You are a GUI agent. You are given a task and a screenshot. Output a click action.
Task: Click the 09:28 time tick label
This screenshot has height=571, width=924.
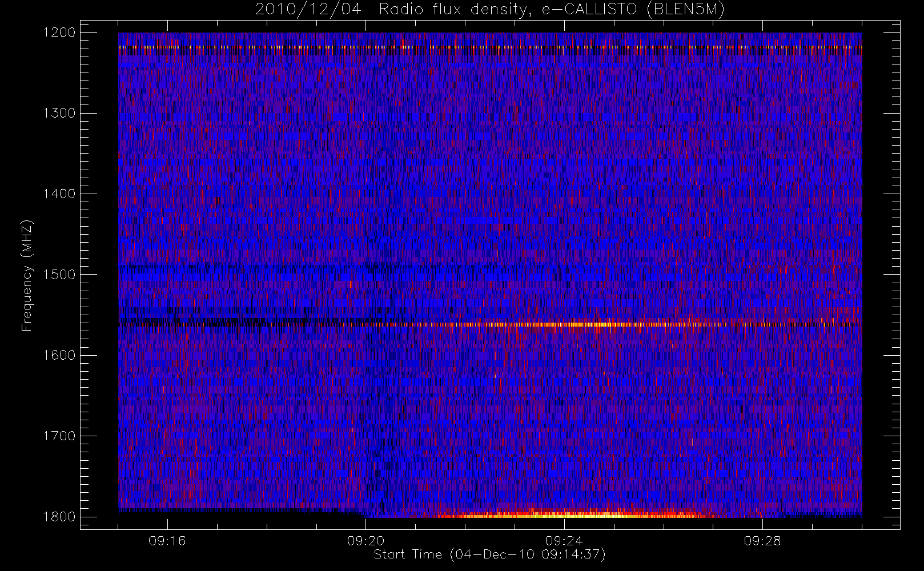pos(762,541)
